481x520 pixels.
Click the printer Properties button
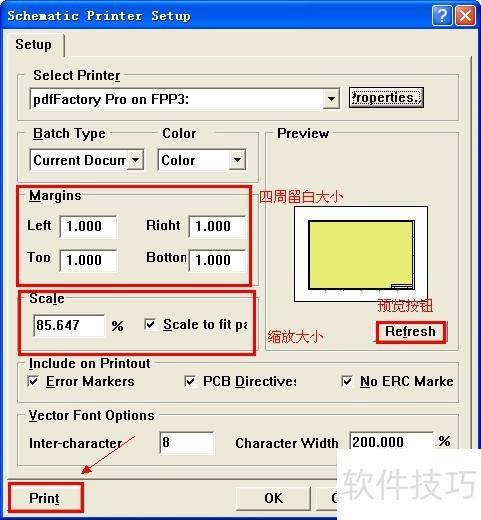[x=386, y=97]
